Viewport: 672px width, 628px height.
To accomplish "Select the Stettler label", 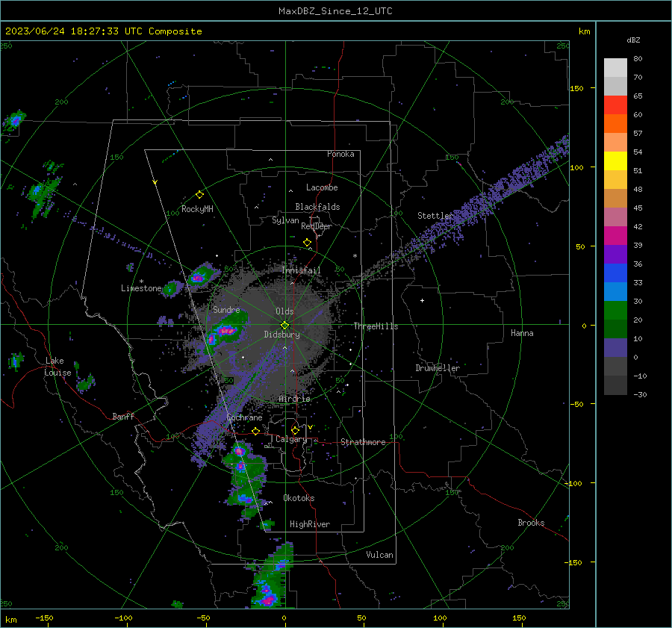I will coord(435,216).
